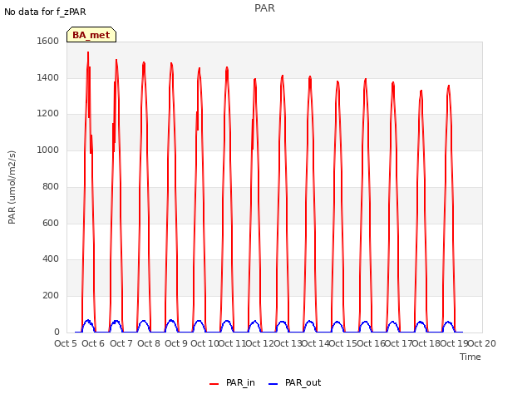
Task: Click the PAR chart title
Action: coord(264,8)
